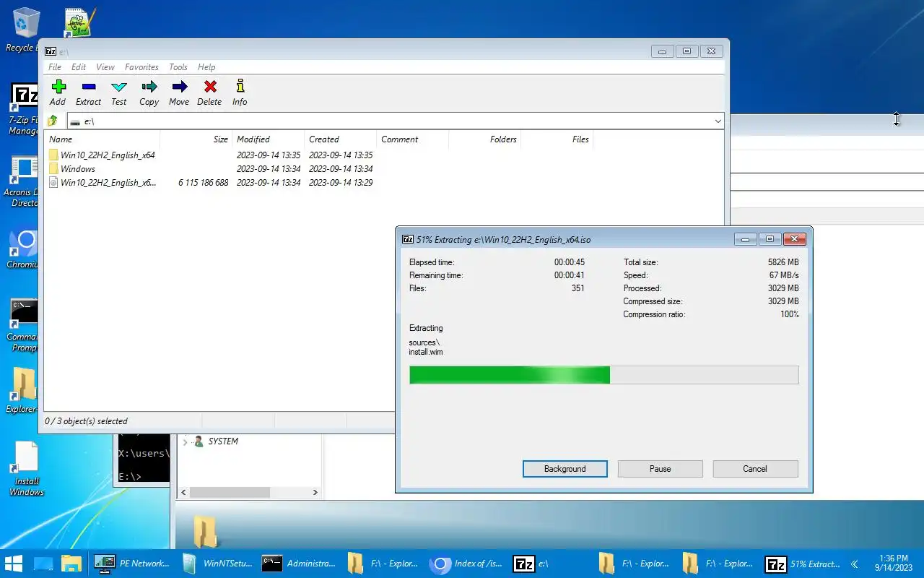
Task: Click the Comment column header
Action: [x=412, y=139]
